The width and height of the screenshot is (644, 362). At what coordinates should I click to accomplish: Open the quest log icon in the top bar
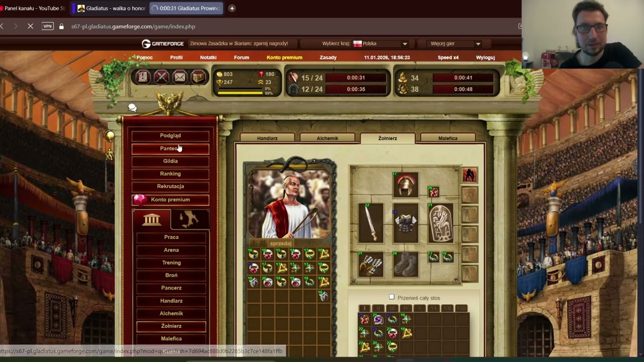(143, 77)
